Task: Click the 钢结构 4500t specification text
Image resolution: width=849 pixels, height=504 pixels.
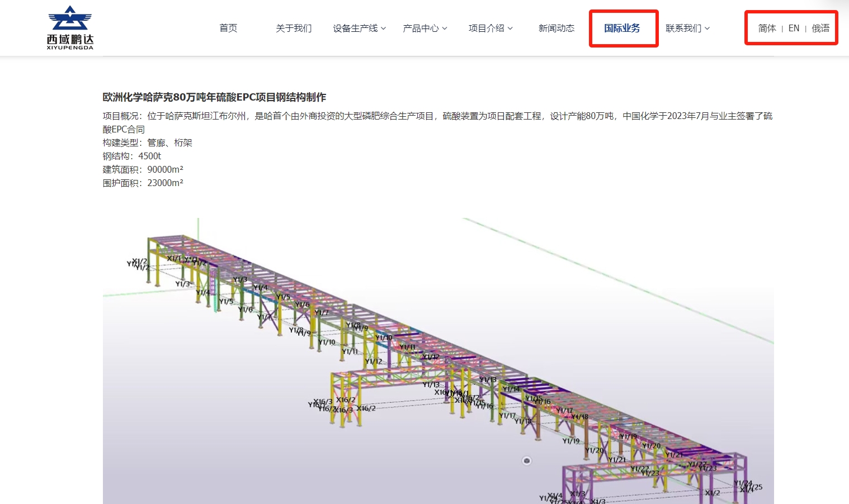Action: click(131, 156)
